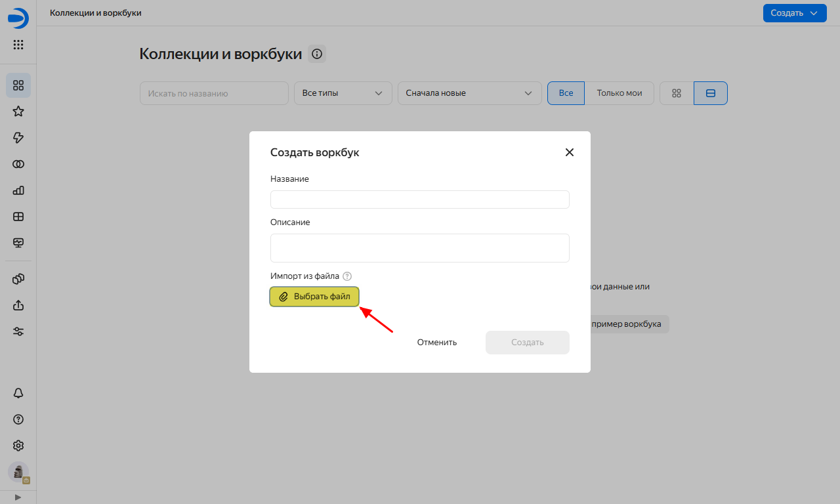Focus the Описание text field
This screenshot has height=504, width=840.
[x=419, y=248]
